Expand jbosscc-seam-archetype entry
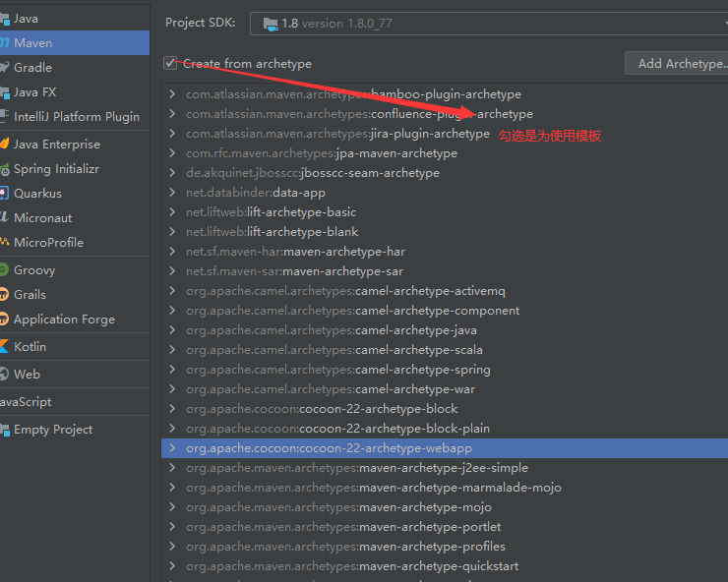 (x=172, y=173)
